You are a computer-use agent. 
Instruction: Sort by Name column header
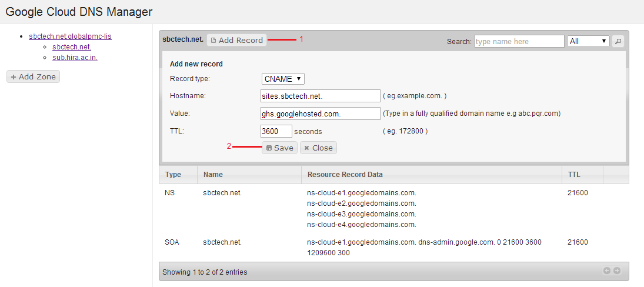click(249, 175)
